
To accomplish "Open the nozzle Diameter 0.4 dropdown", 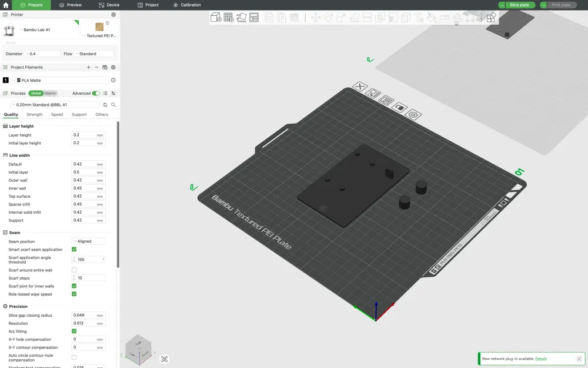I will (42, 54).
